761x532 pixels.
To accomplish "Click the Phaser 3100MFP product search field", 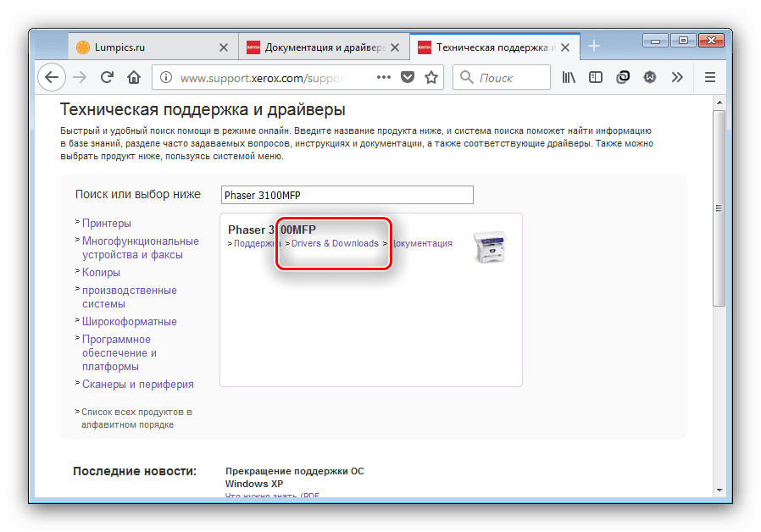I will click(x=347, y=195).
